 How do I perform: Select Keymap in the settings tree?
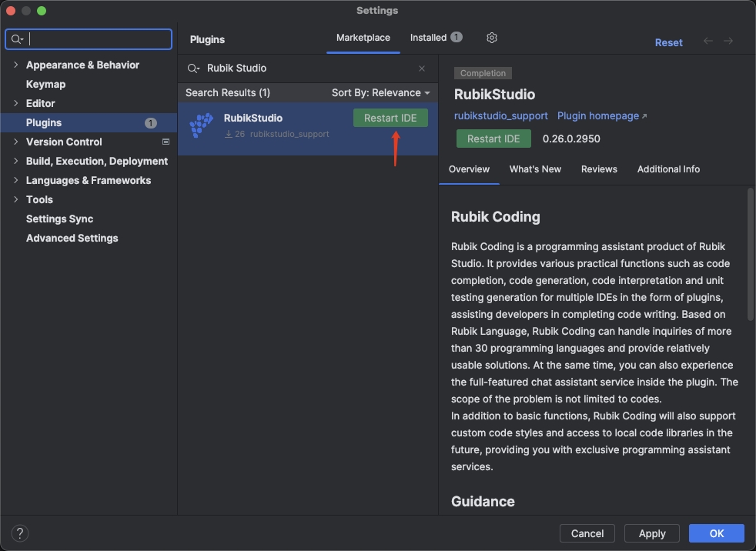(x=89, y=84)
